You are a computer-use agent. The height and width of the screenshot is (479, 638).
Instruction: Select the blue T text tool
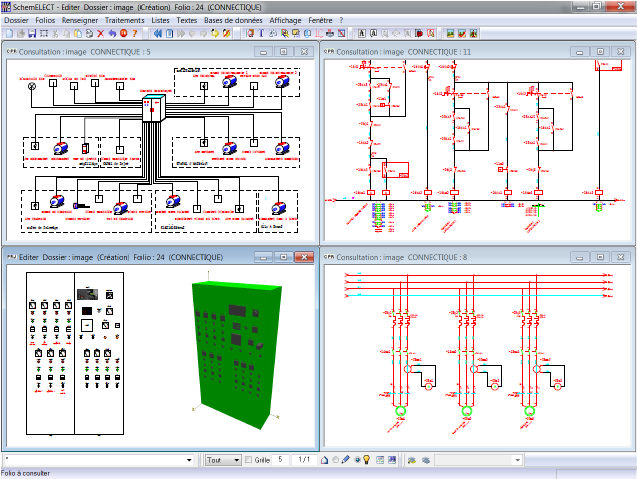261,33
